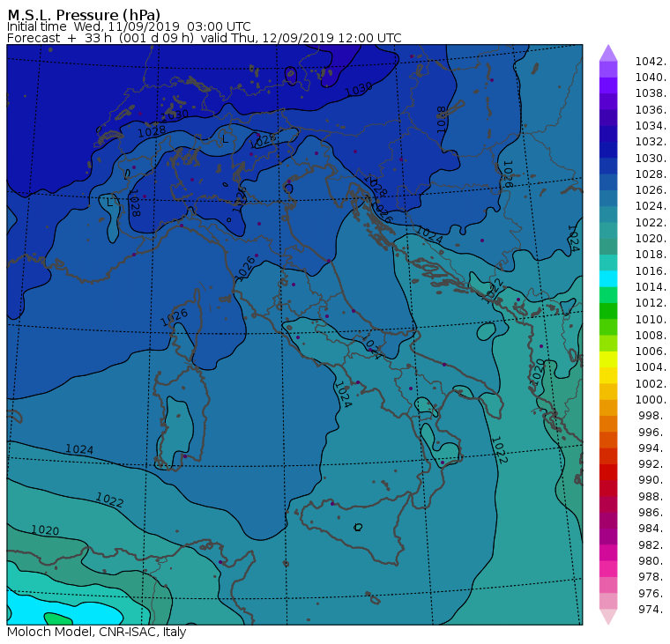Click the "1014." legend label
Screen dimensions: 670x644
(651, 287)
